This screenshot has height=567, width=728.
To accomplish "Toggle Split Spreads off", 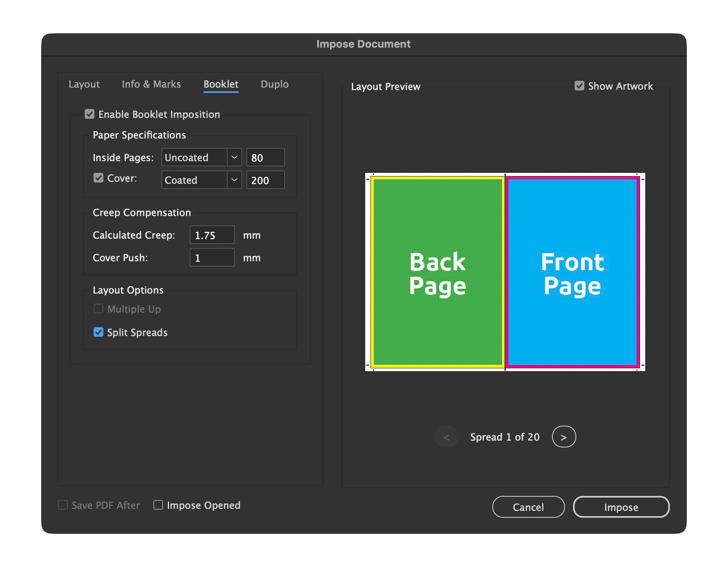I will [98, 332].
